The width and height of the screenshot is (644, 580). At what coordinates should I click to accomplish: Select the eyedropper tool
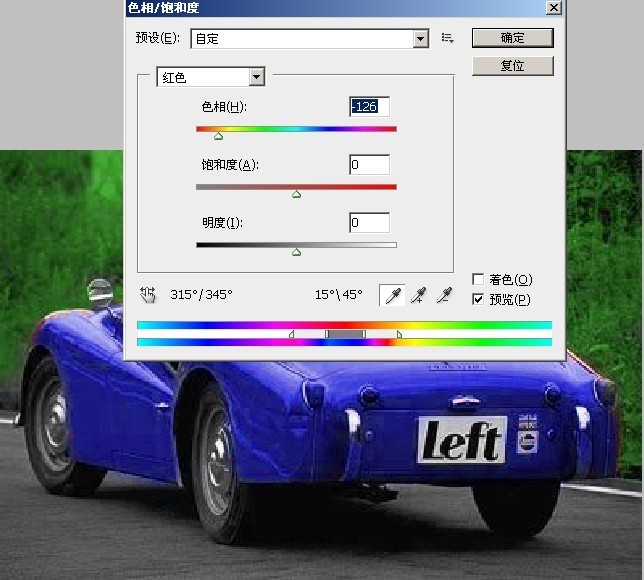click(x=392, y=295)
